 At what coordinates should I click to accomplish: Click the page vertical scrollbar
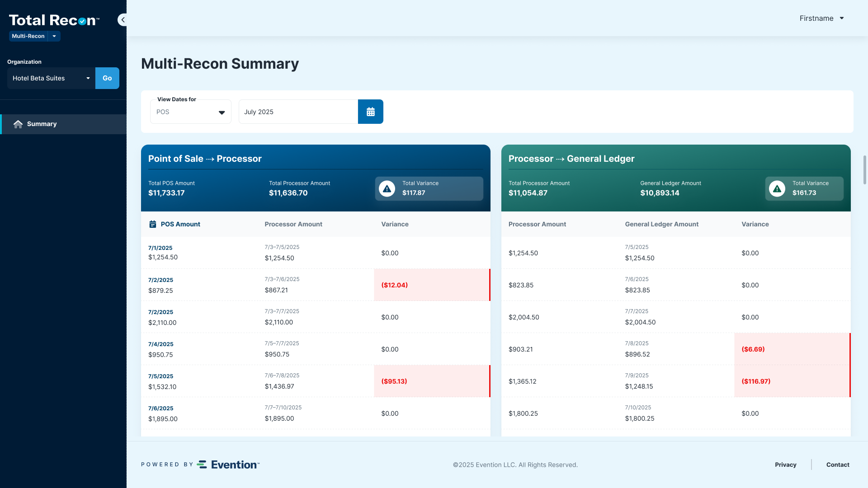click(865, 170)
